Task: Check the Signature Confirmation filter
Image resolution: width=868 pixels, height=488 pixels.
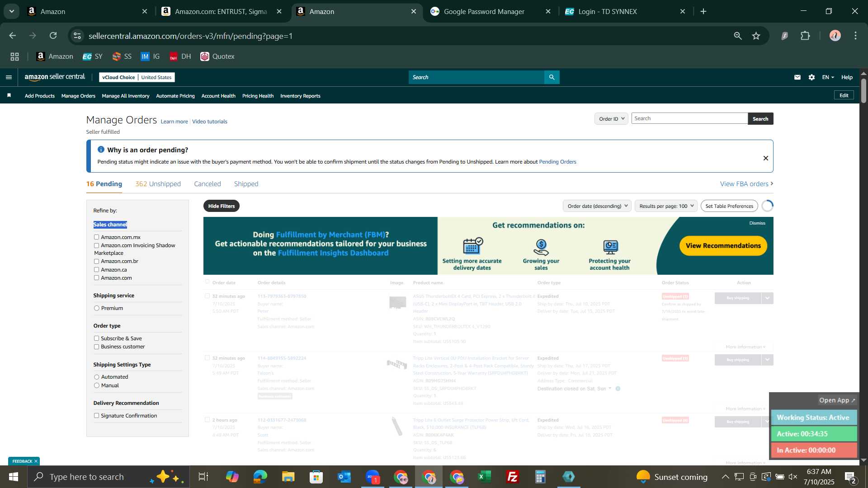Action: click(x=96, y=416)
